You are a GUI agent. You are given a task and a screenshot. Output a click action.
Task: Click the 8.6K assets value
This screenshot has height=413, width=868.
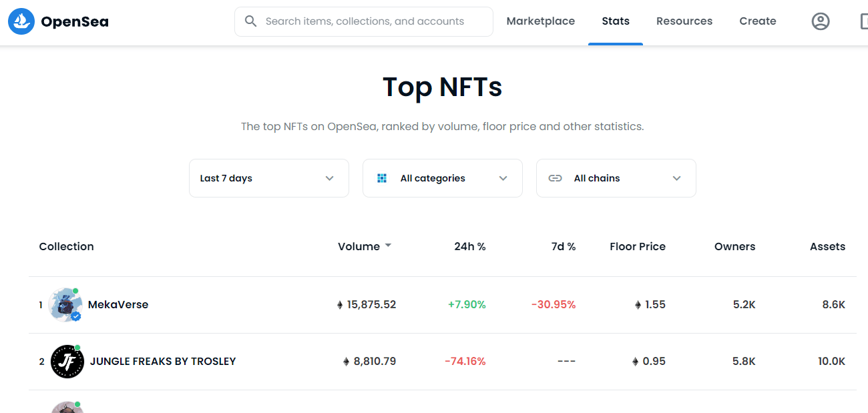tap(834, 305)
